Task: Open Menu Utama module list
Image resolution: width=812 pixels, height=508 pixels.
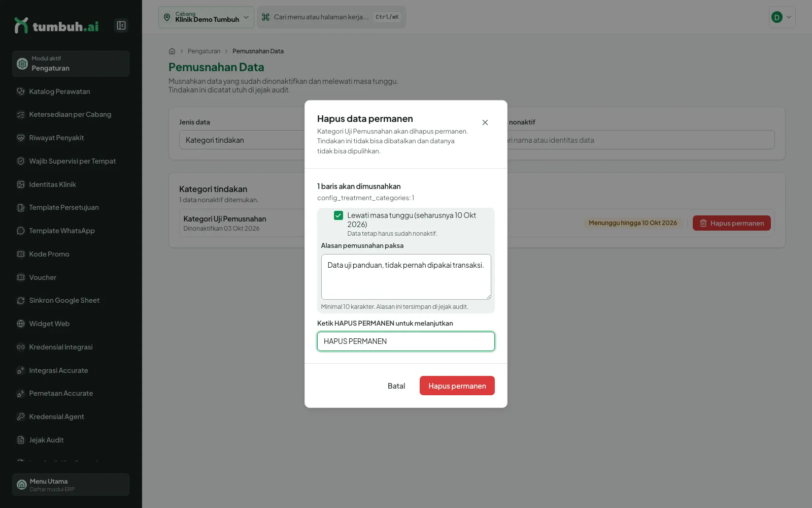Action: pos(71,485)
